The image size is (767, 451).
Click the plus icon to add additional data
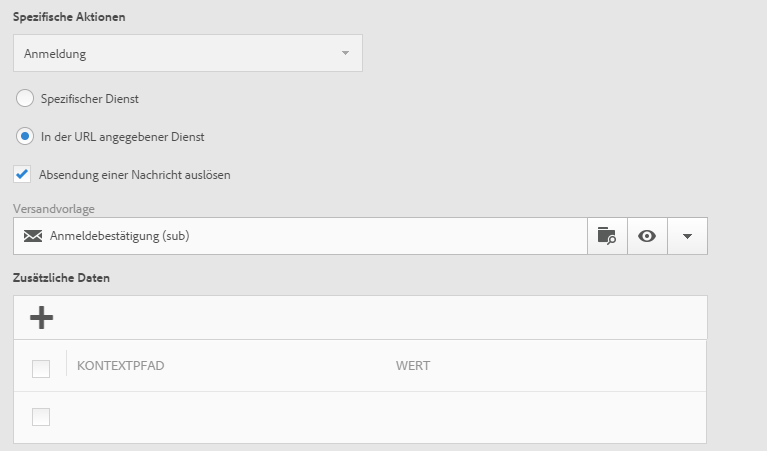(x=41, y=318)
